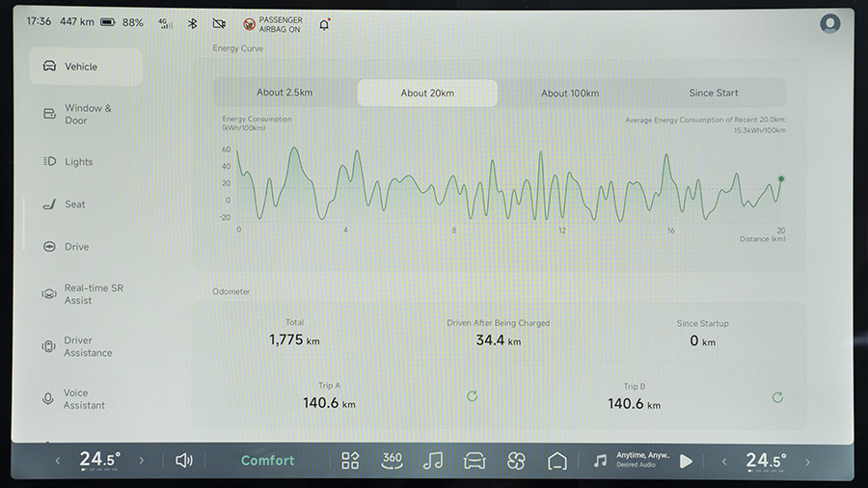Open the fan climate control icon
This screenshot has width=868, height=488.
pyautogui.click(x=516, y=461)
